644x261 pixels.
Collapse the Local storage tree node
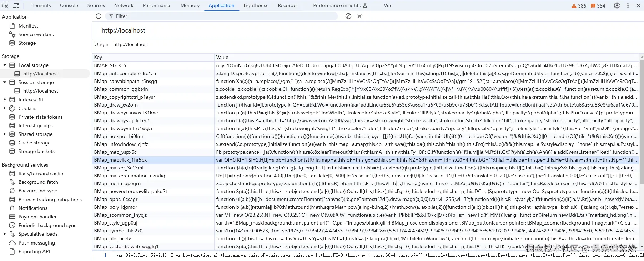[x=5, y=65]
